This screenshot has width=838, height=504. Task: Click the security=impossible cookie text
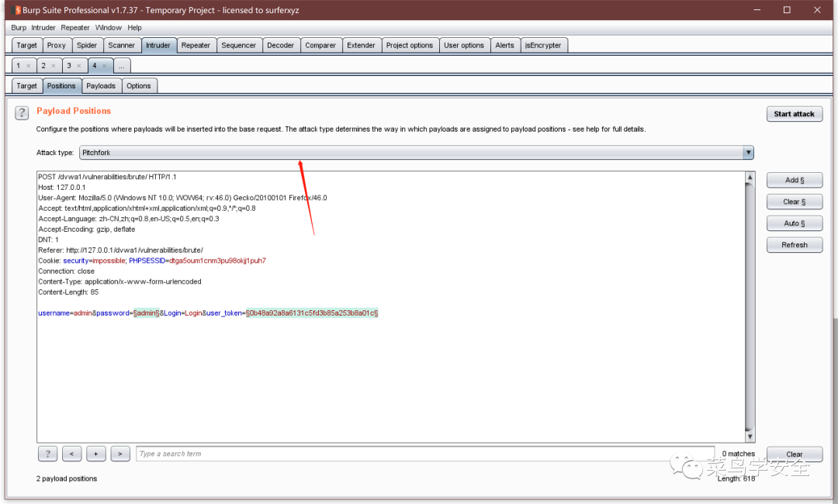[x=94, y=261]
